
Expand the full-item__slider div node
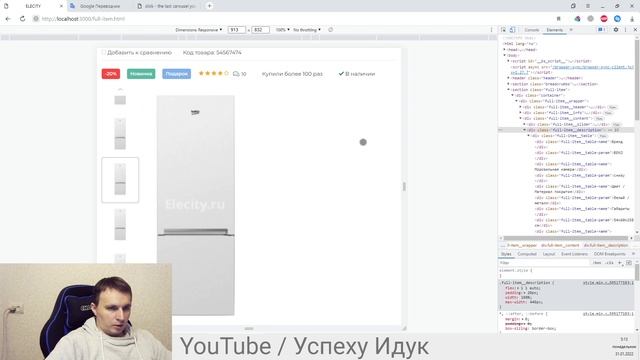click(x=524, y=124)
